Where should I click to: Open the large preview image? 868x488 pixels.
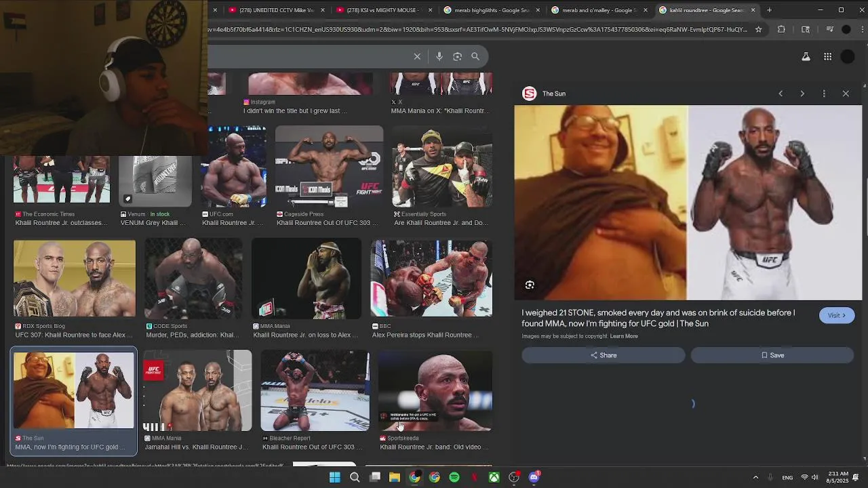click(x=688, y=203)
